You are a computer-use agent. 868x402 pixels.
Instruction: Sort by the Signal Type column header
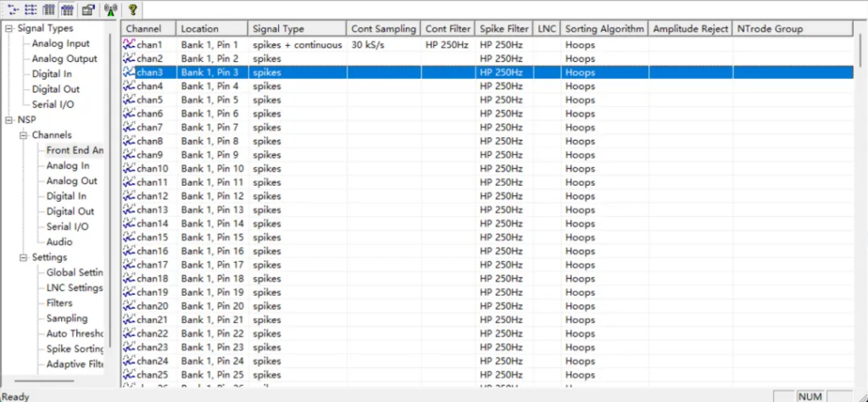coord(297,29)
